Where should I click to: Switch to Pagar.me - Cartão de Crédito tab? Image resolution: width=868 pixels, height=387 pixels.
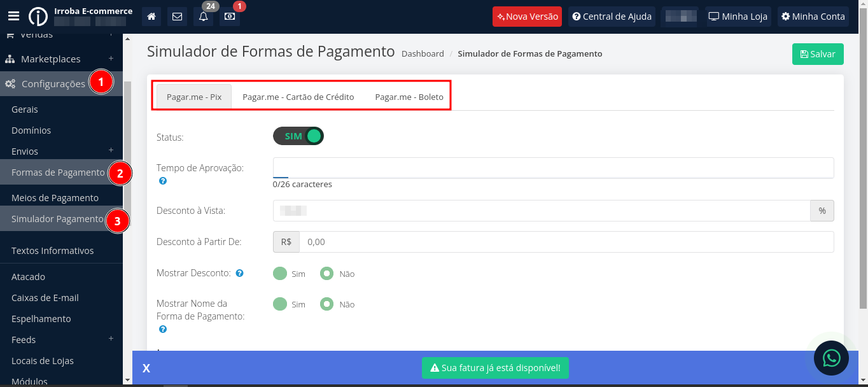coord(298,97)
